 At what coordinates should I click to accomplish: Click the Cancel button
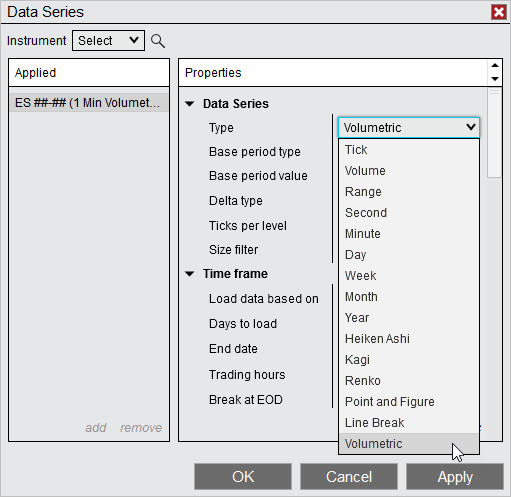[x=349, y=477]
